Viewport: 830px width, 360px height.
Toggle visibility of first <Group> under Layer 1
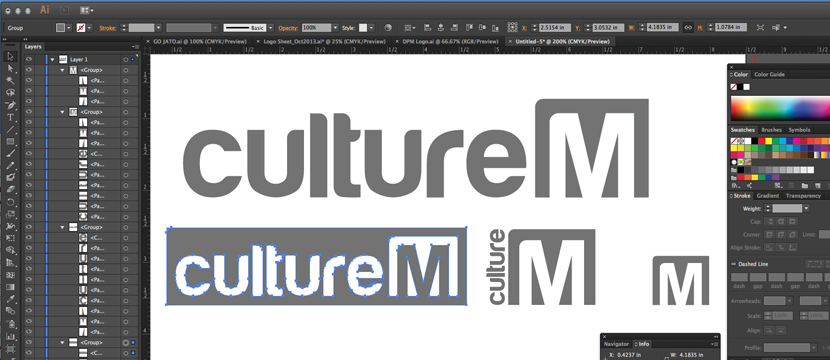29,70
